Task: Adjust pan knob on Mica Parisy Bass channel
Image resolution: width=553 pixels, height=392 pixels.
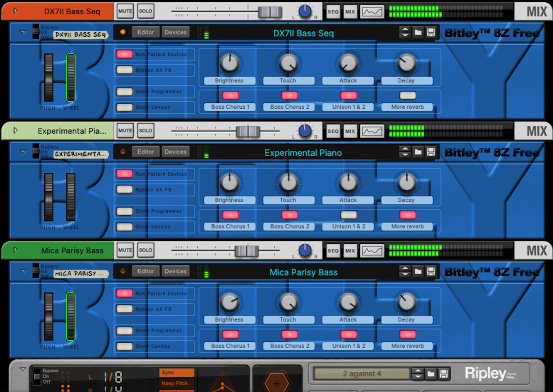Action: coord(305,250)
